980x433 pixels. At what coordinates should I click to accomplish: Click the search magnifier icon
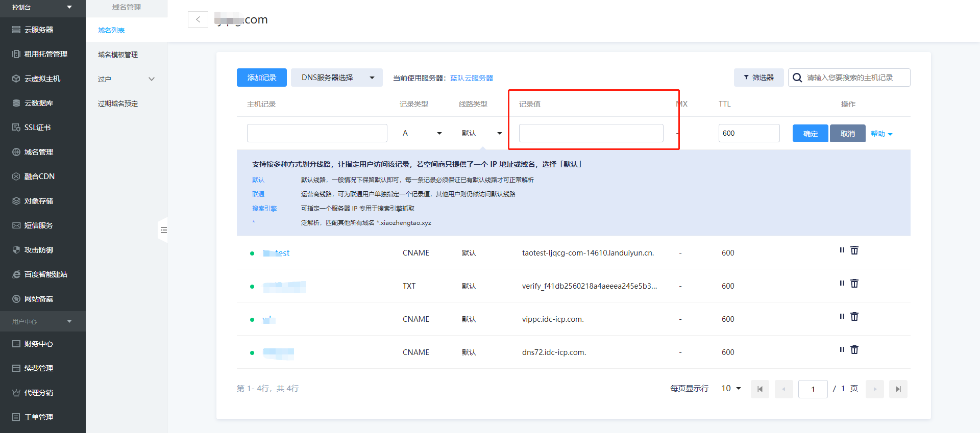(x=797, y=78)
